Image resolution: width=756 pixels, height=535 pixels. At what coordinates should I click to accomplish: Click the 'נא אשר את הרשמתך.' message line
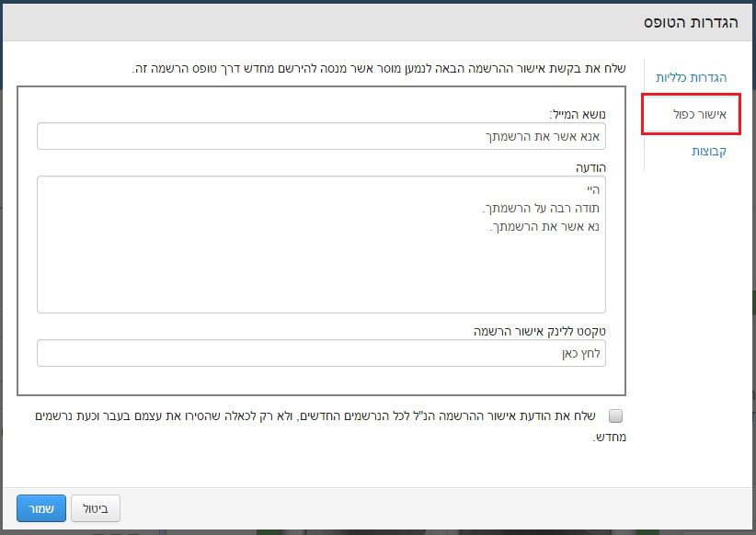[544, 226]
